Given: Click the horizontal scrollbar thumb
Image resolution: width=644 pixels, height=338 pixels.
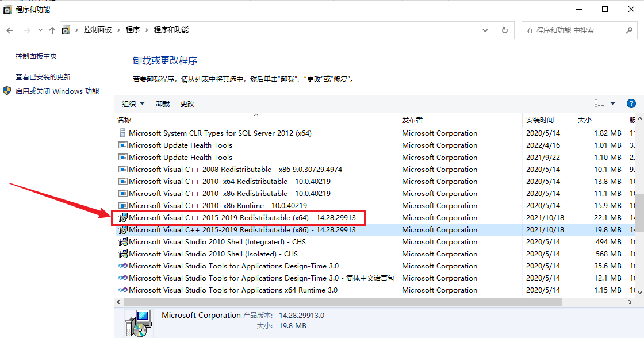Looking at the screenshot, I should click(x=343, y=302).
